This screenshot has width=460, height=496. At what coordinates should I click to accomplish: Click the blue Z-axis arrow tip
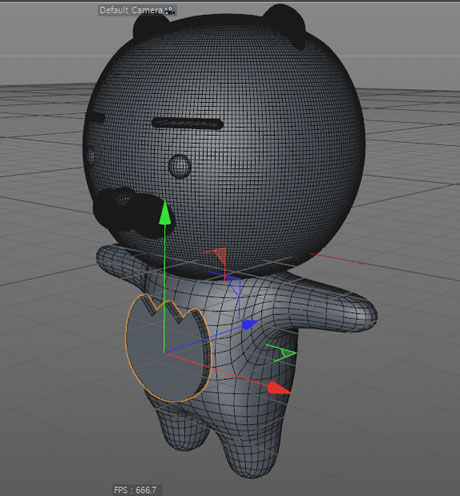coord(250,324)
